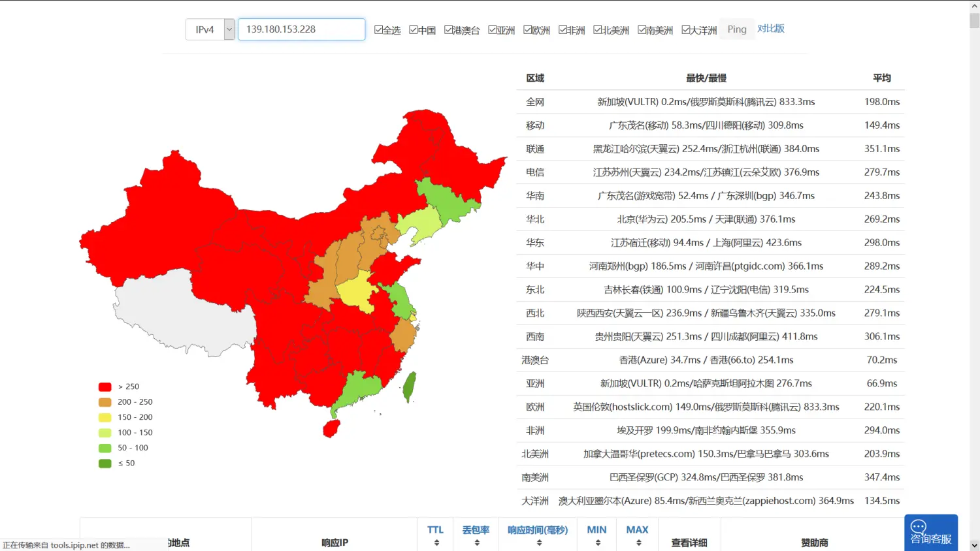980x551 pixels.
Task: Click the MIN column sort arrows
Action: click(x=598, y=543)
